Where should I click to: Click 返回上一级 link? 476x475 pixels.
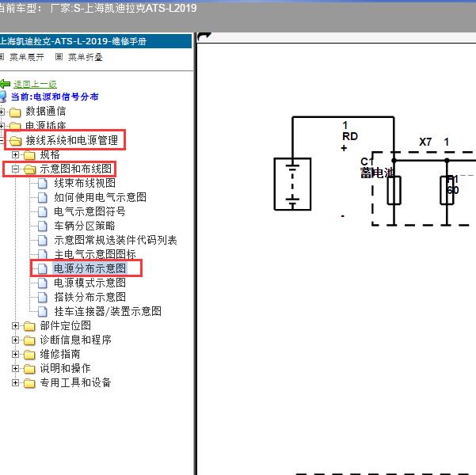(35, 84)
